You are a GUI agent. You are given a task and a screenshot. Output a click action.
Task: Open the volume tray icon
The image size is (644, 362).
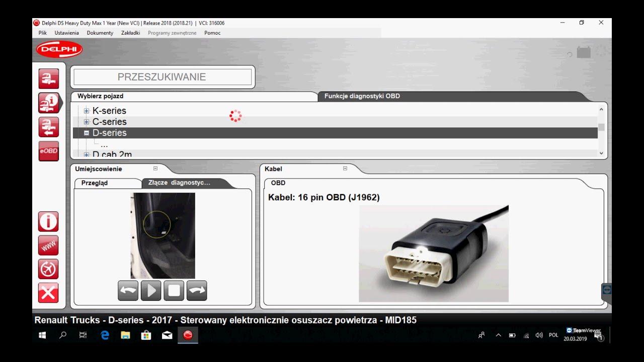(x=539, y=335)
